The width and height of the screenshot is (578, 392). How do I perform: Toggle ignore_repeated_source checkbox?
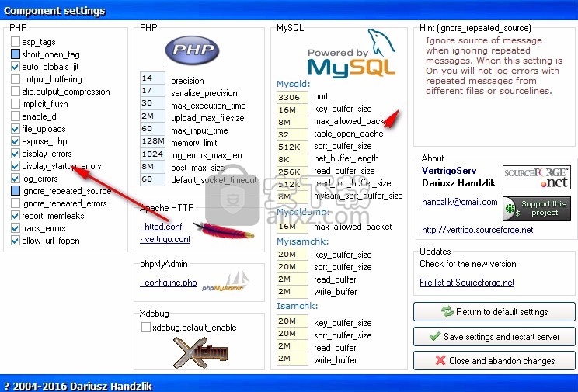point(15,191)
